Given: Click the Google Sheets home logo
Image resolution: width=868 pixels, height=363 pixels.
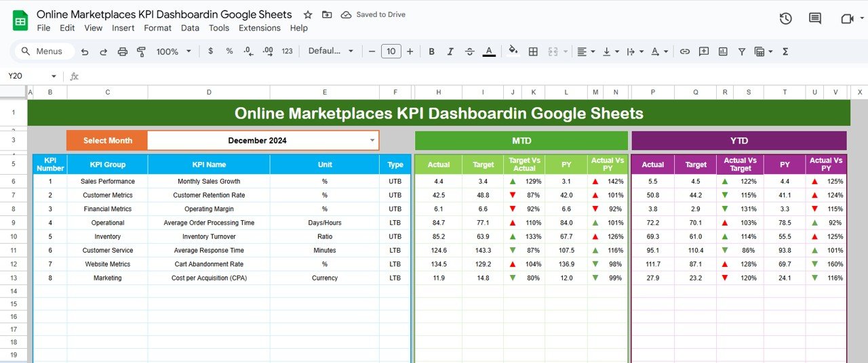Looking at the screenshot, I should pyautogui.click(x=20, y=21).
